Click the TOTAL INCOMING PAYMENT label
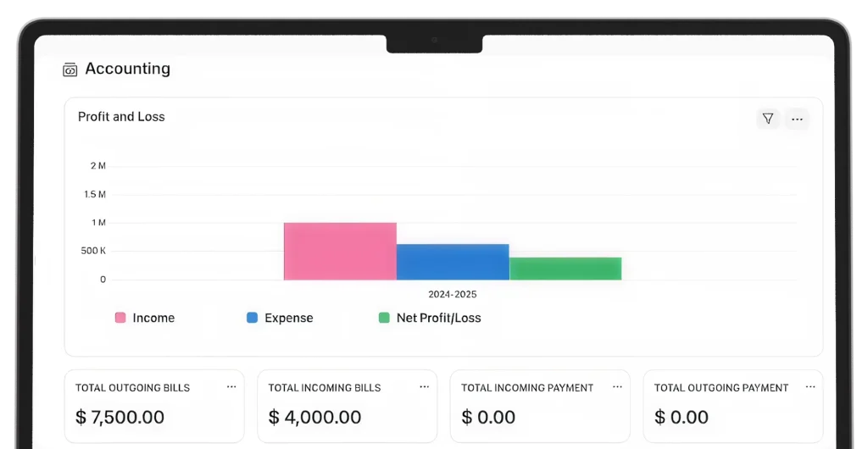868x449 pixels. coord(527,388)
